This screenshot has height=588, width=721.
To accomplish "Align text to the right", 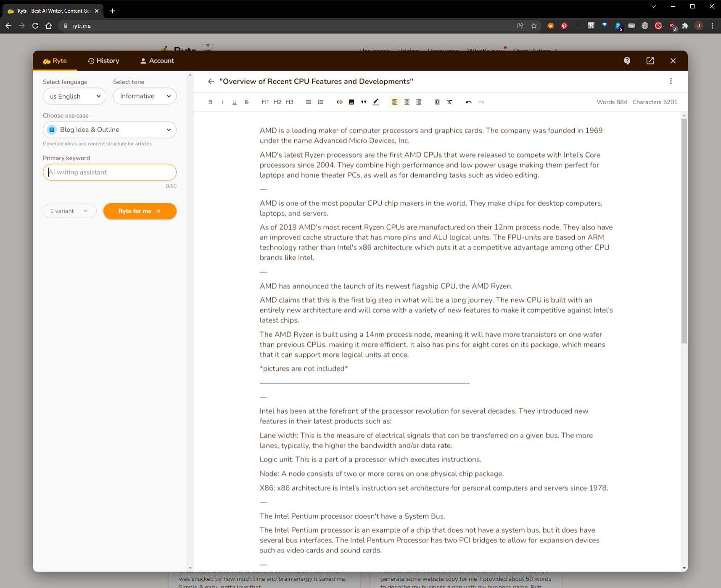I will click(x=419, y=102).
